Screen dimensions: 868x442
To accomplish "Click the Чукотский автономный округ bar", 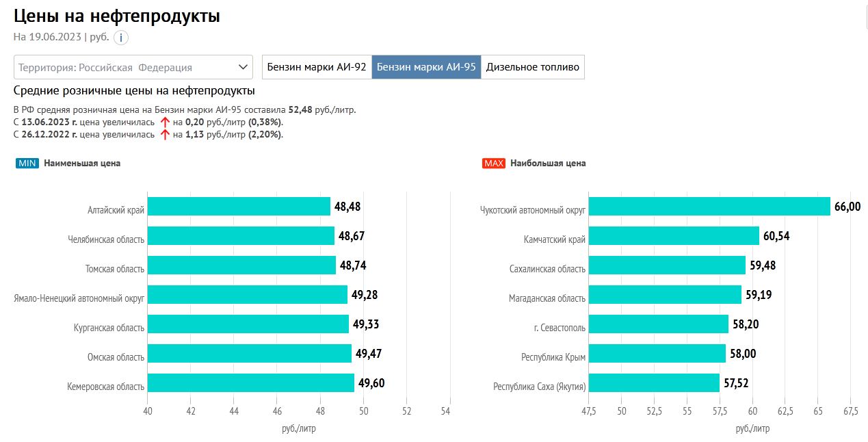I will [709, 207].
